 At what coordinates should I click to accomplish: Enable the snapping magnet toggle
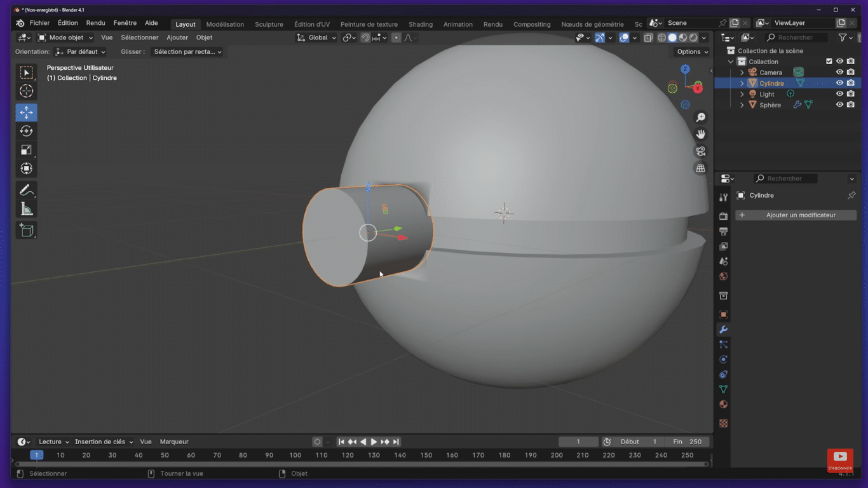pos(365,37)
